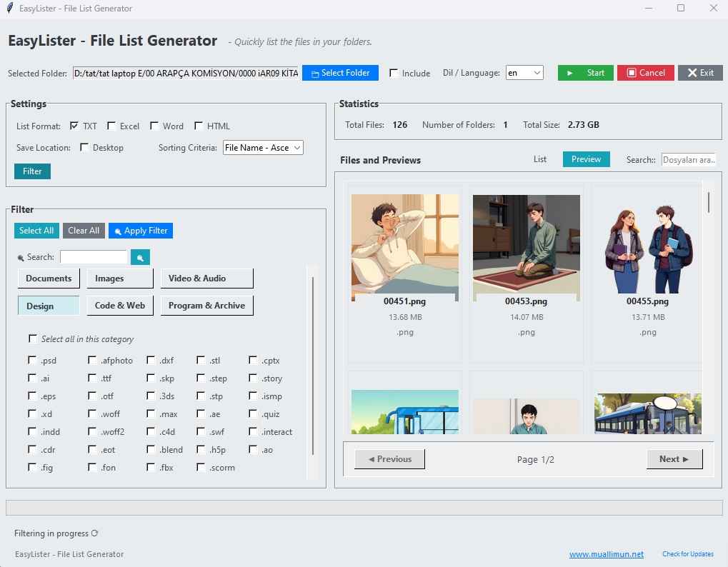Switch to the List view tab
The height and width of the screenshot is (567, 728).
click(x=540, y=159)
